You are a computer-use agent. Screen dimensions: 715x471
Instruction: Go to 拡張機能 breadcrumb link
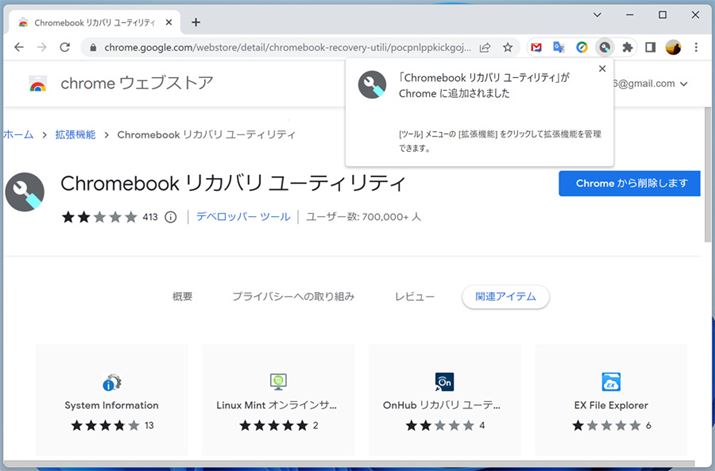click(76, 135)
